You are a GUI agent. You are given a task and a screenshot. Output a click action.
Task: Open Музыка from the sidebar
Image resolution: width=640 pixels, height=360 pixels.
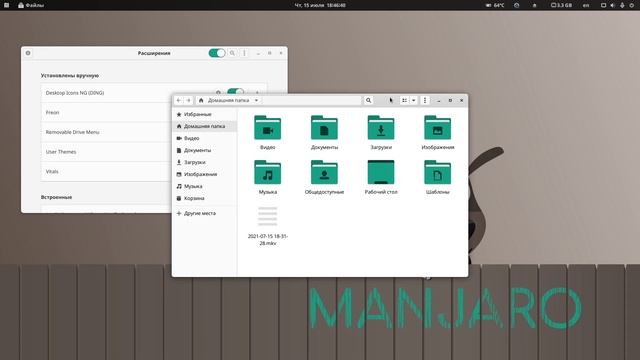[x=204, y=186]
